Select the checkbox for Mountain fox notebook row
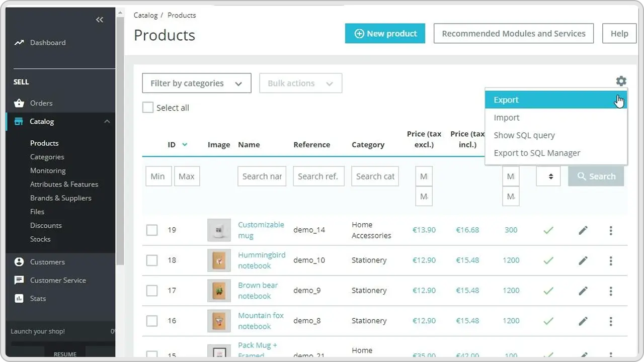 point(152,321)
